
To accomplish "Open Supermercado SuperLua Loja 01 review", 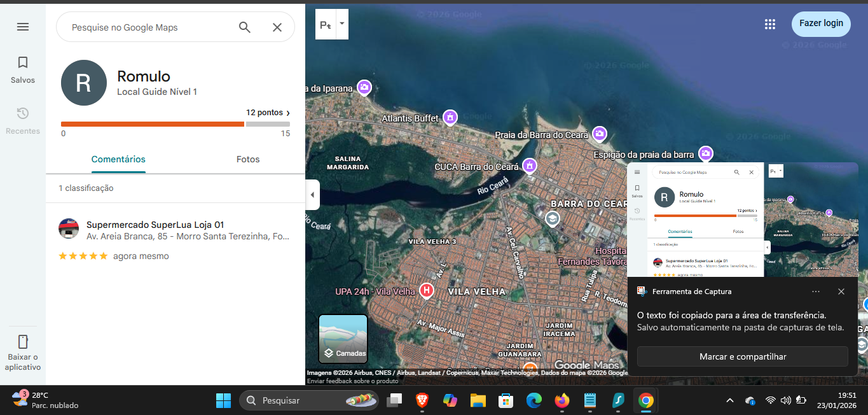I will click(x=176, y=241).
